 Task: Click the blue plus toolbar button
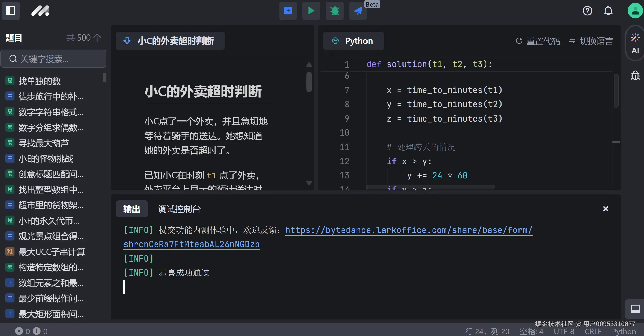(288, 11)
